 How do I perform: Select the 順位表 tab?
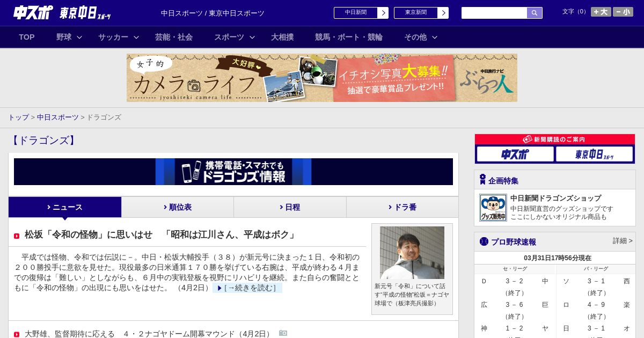[178, 207]
